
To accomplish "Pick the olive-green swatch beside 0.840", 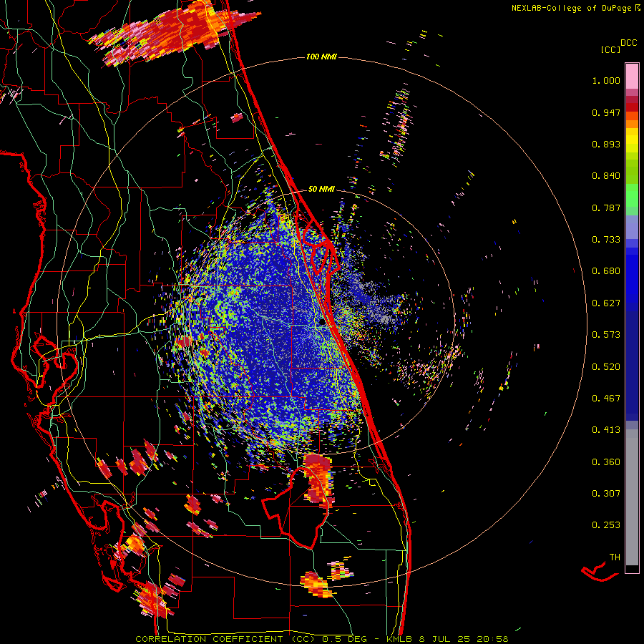I will pos(632,176).
